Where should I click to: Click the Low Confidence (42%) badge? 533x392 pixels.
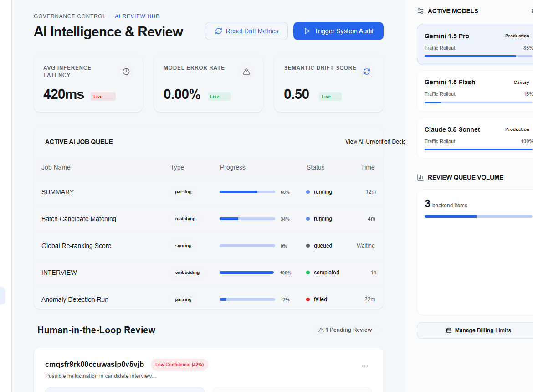point(179,365)
